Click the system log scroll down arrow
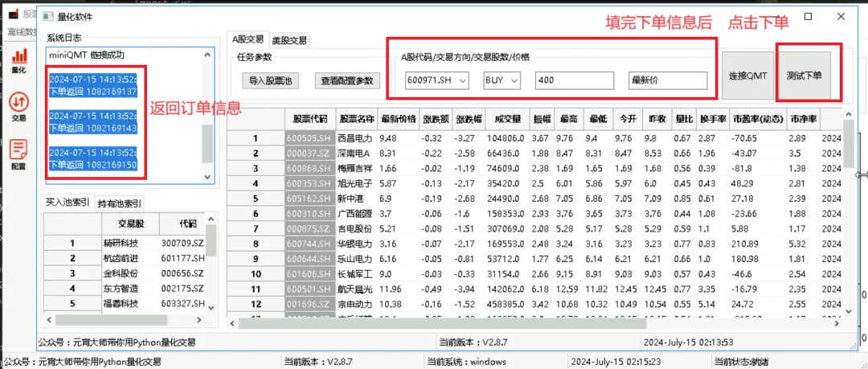This screenshot has height=369, width=868. pos(207,178)
